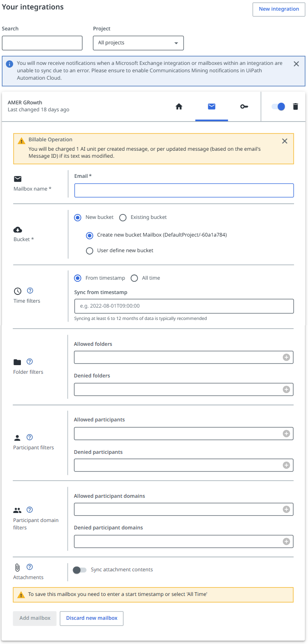The width and height of the screenshot is (308, 644).
Task: Click Discard new mailbox
Action: click(91, 618)
